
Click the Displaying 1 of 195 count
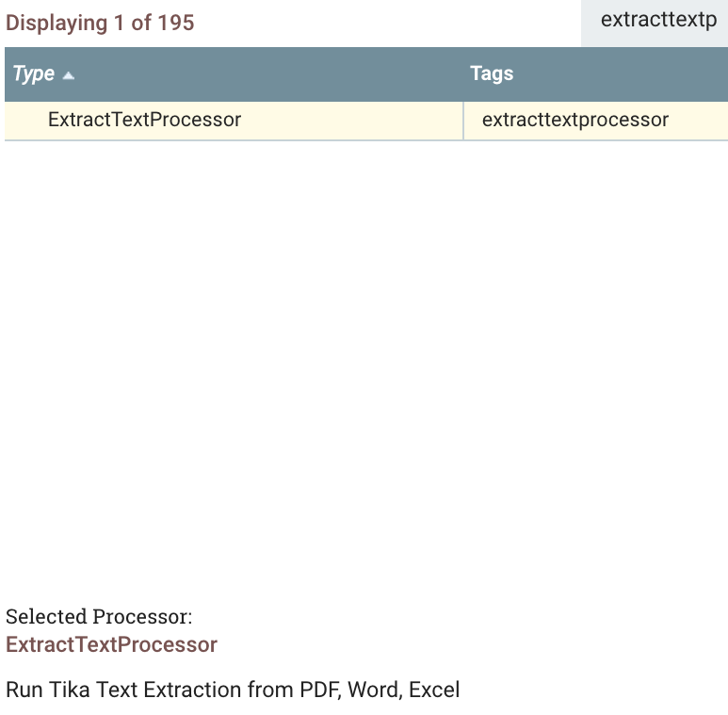coord(100,23)
